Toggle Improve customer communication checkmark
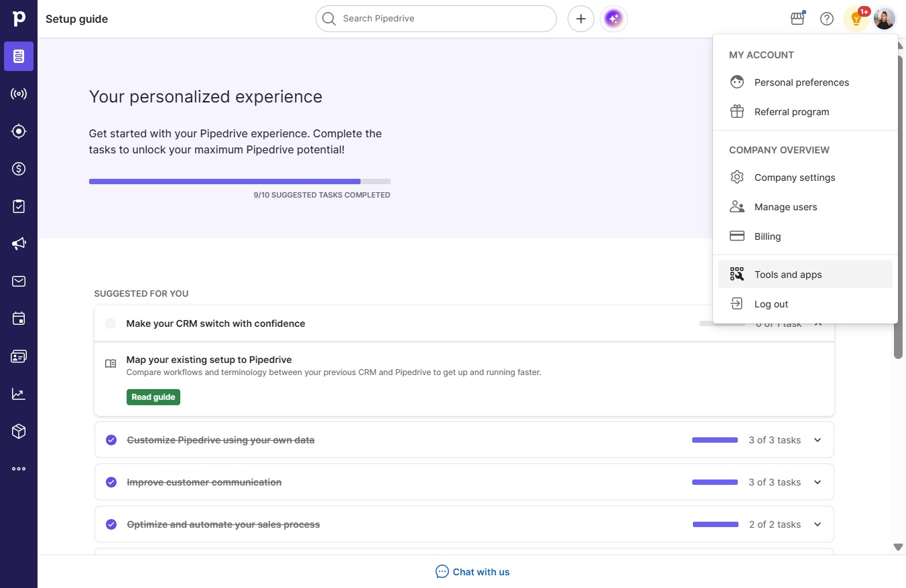 (x=111, y=482)
